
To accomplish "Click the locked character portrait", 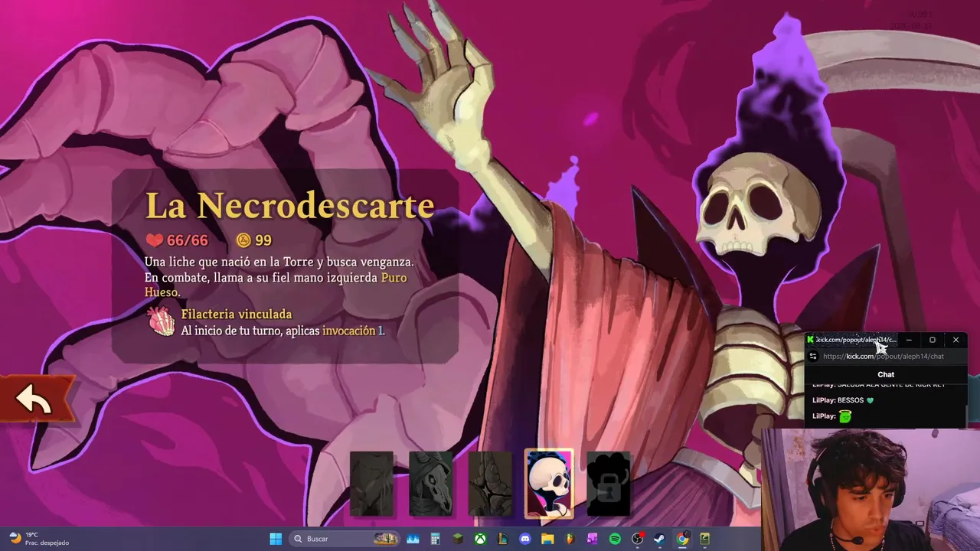I will pyautogui.click(x=609, y=484).
